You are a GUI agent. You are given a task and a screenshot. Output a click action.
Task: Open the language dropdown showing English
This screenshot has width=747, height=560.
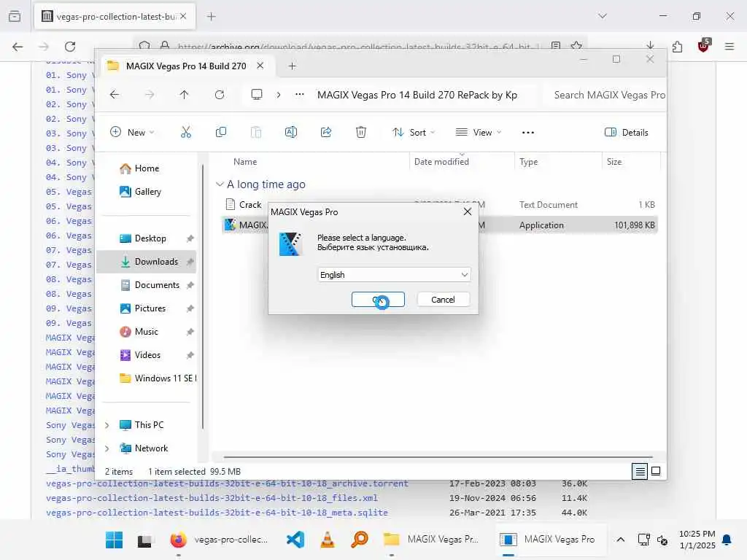tap(394, 275)
